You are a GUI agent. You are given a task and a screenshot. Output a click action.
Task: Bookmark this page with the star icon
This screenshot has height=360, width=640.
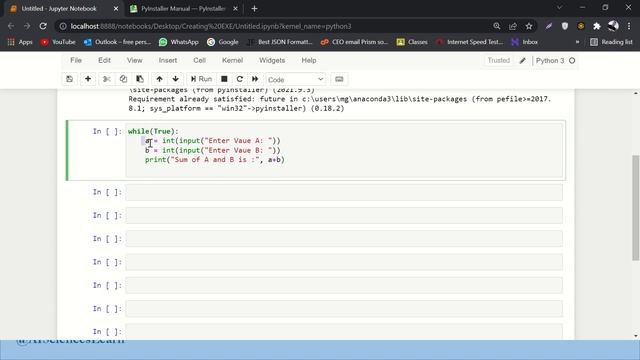point(529,26)
